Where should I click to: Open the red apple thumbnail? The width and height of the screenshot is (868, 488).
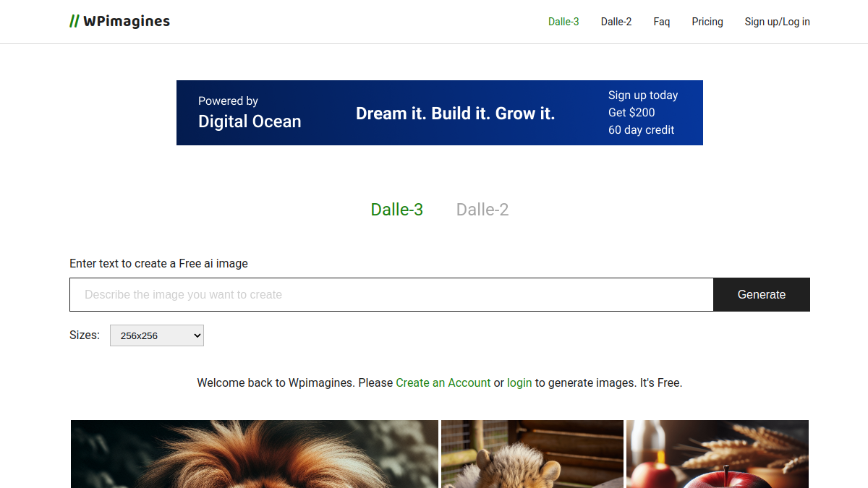click(x=718, y=454)
